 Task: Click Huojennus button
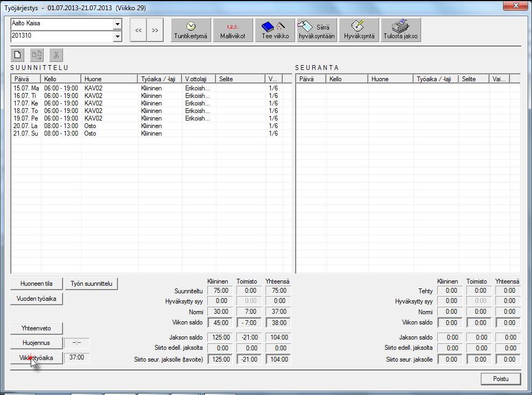click(x=36, y=343)
